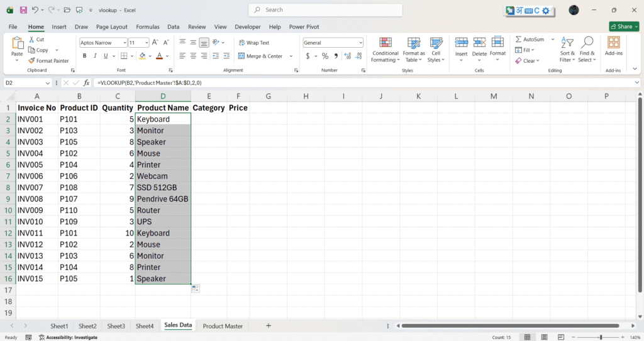Open the File menu
Screen dimensions: 644x341
(x=13, y=26)
